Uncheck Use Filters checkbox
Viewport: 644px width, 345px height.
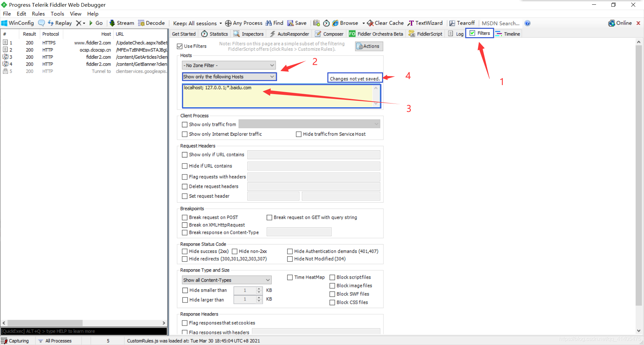pos(180,46)
